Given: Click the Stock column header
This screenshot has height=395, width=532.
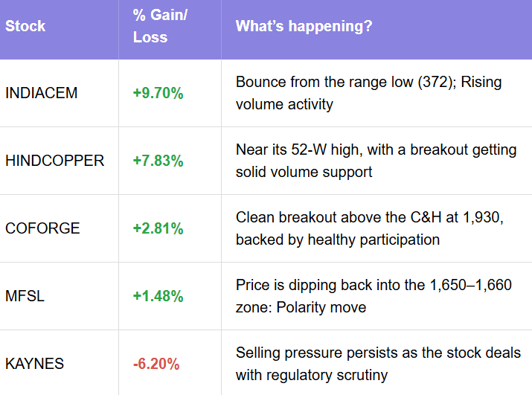Looking at the screenshot, I should [x=25, y=26].
